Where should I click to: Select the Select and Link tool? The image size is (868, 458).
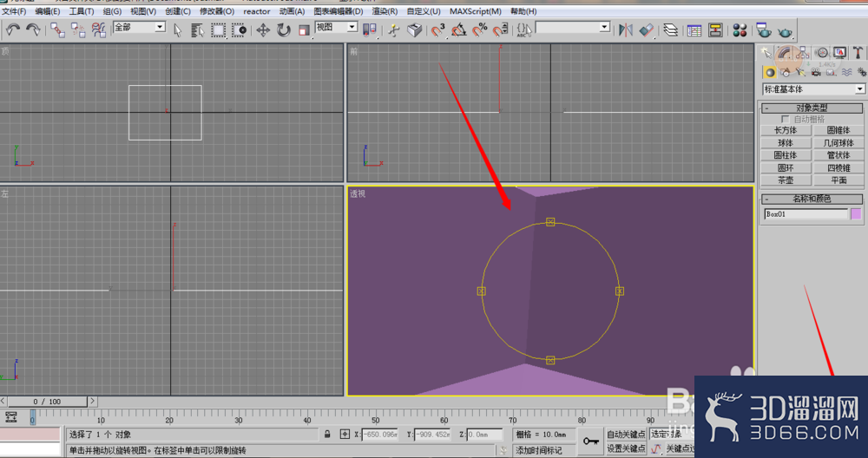click(57, 29)
